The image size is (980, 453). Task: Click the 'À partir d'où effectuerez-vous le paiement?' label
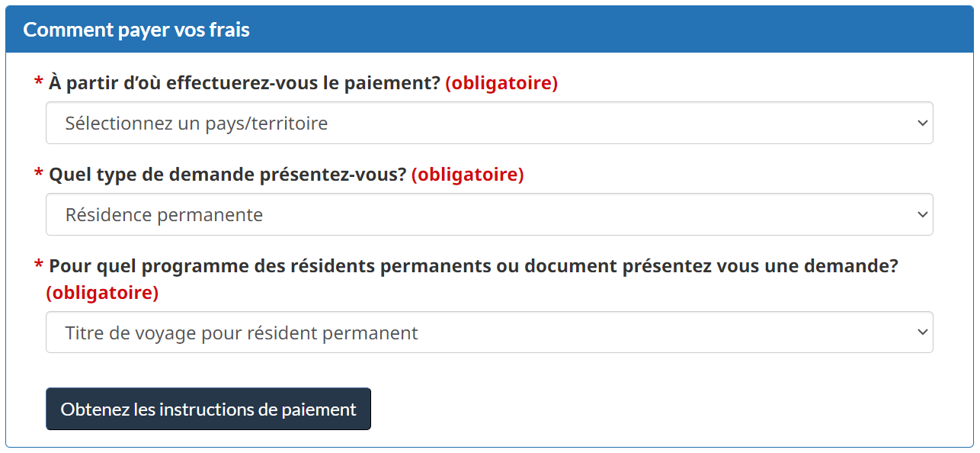click(x=245, y=83)
